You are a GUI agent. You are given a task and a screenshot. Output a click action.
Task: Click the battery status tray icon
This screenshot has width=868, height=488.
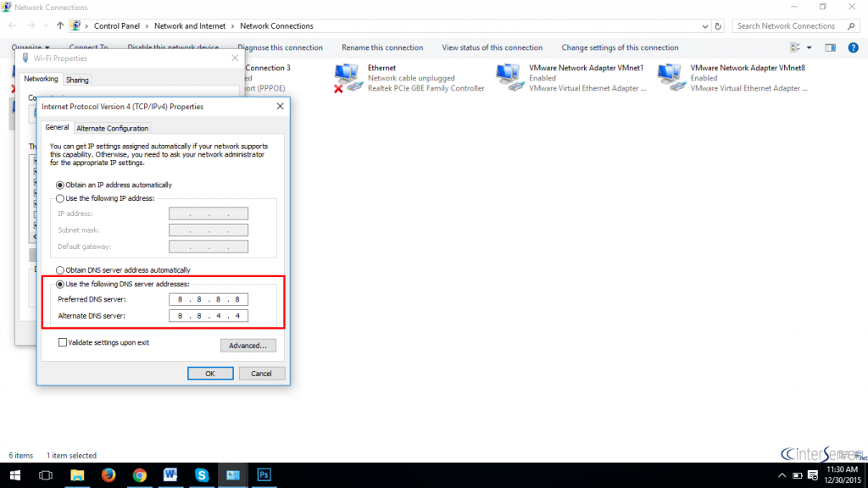[x=797, y=475]
